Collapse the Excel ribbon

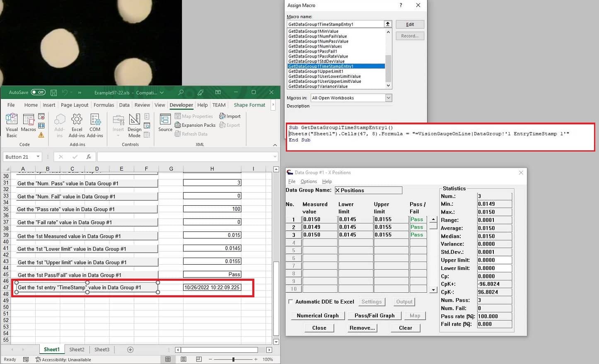pyautogui.click(x=275, y=145)
